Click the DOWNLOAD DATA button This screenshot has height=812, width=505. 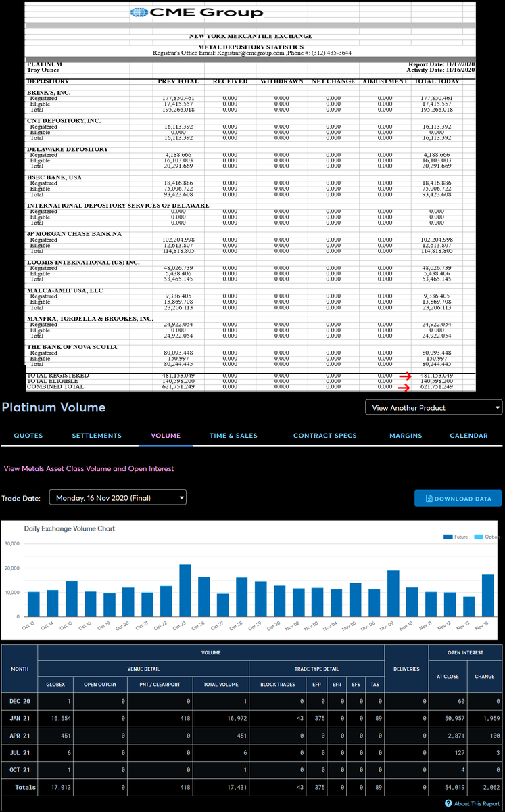[458, 499]
